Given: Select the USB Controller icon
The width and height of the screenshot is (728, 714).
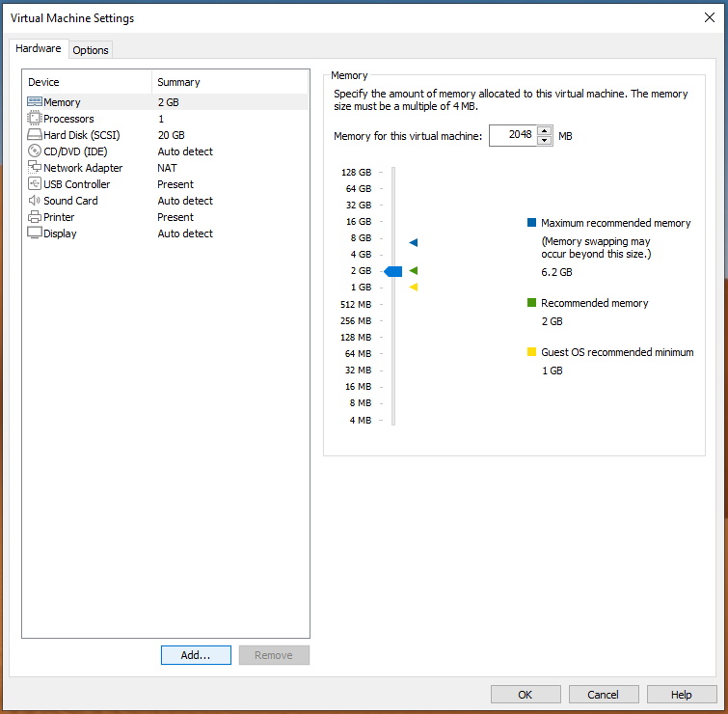Looking at the screenshot, I should (35, 183).
